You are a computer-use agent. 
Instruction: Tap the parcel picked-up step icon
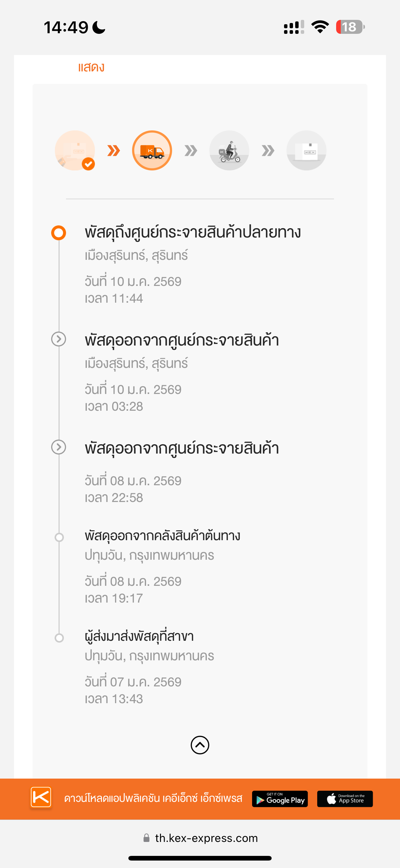pos(75,150)
